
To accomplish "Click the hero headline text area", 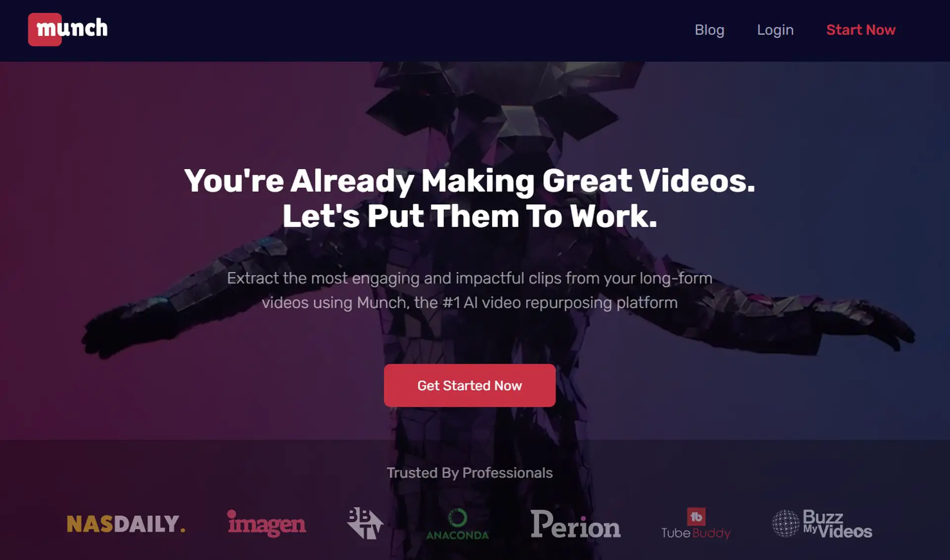I will [470, 198].
